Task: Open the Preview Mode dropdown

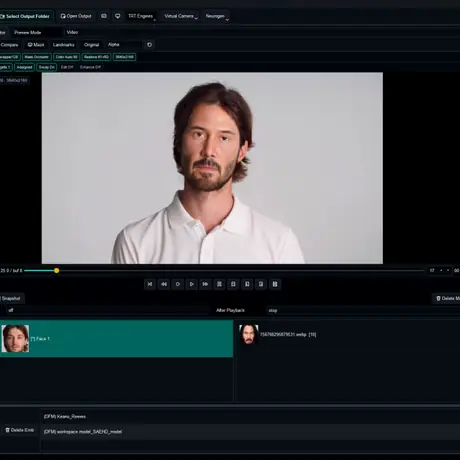Action: pyautogui.click(x=37, y=32)
